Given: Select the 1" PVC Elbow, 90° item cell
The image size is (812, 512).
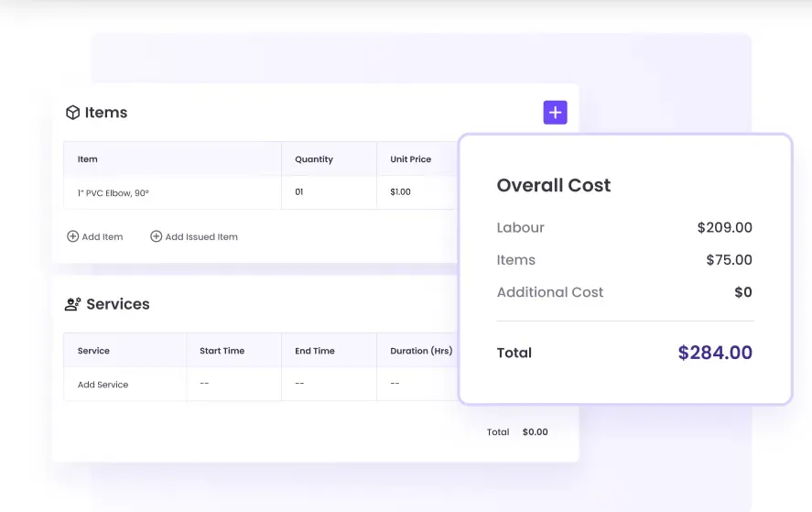Looking at the screenshot, I should (x=113, y=192).
